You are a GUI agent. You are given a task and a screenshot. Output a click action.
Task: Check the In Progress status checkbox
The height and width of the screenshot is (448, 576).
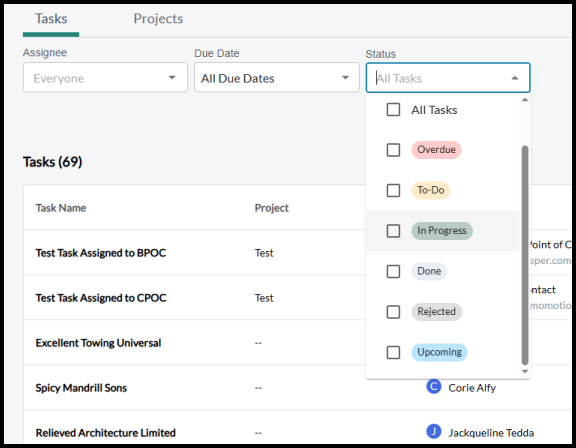click(x=393, y=231)
